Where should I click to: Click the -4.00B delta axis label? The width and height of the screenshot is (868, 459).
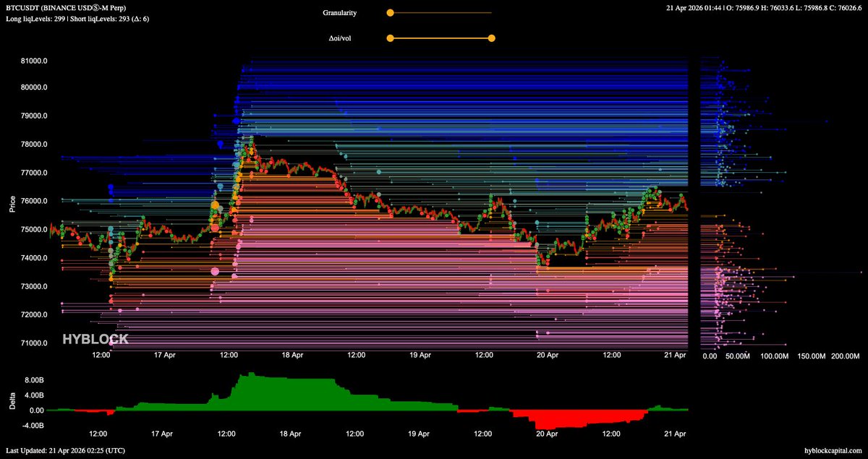[33, 426]
